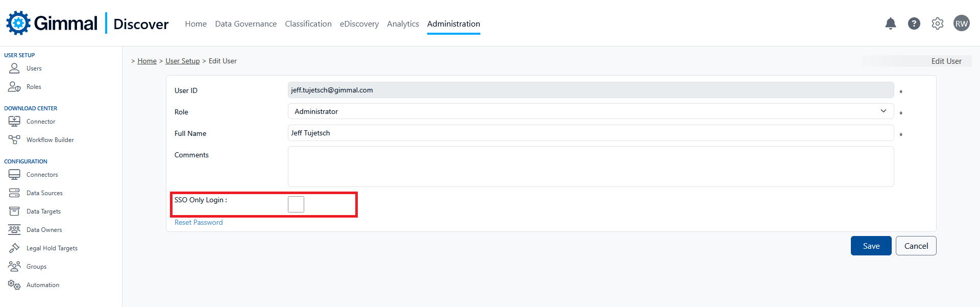The height and width of the screenshot is (307, 980).
Task: Go to User Setup breadcrumb link
Action: (182, 61)
